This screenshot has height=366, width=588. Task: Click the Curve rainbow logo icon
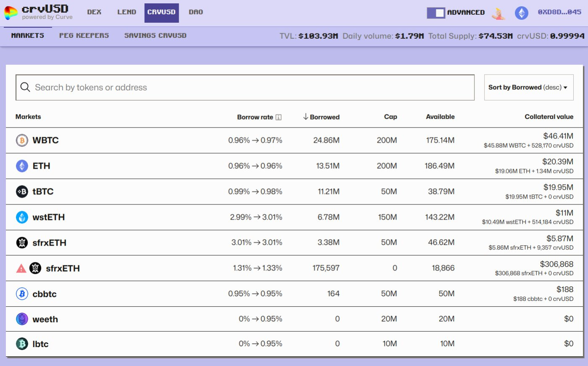11,13
